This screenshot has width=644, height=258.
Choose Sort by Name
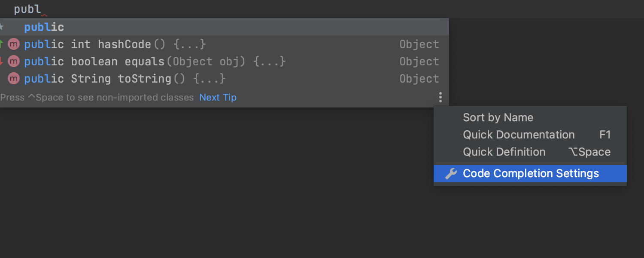(498, 117)
